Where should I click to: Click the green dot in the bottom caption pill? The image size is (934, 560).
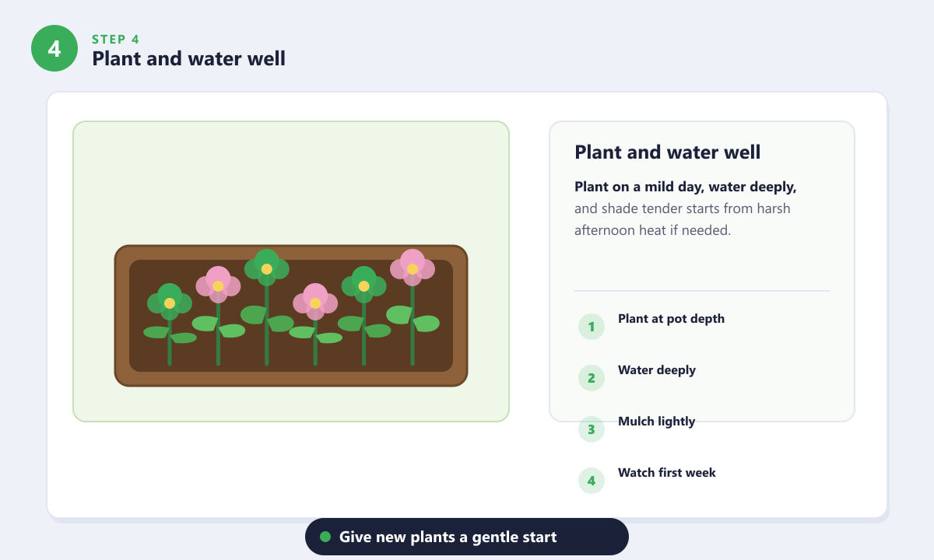(x=325, y=537)
